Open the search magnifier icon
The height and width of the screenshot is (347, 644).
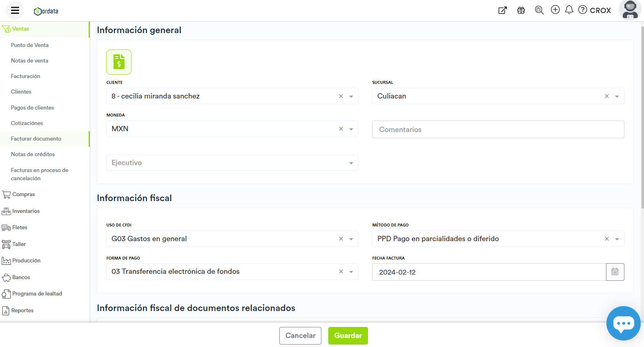pos(539,10)
